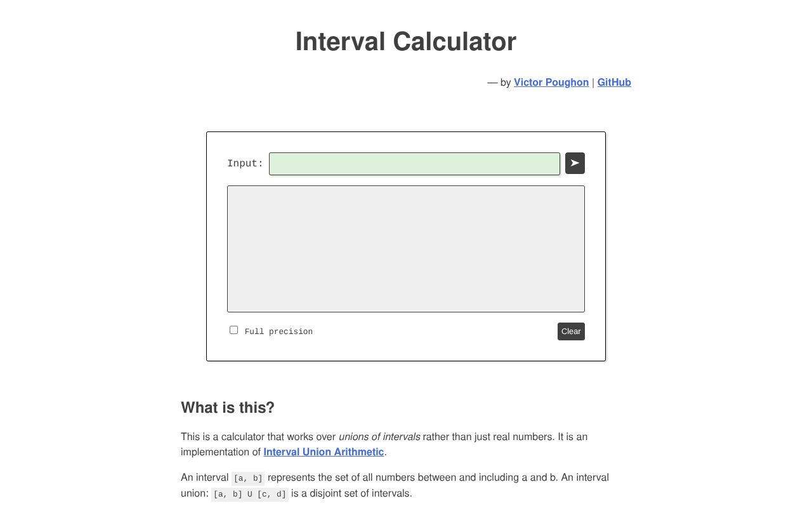
Task: Open the GitHub link
Action: pyautogui.click(x=614, y=82)
